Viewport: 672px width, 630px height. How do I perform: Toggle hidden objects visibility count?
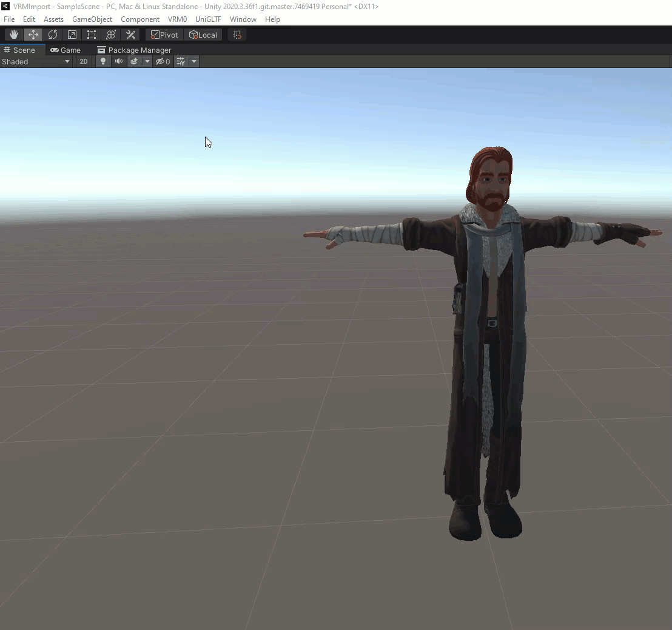click(163, 61)
